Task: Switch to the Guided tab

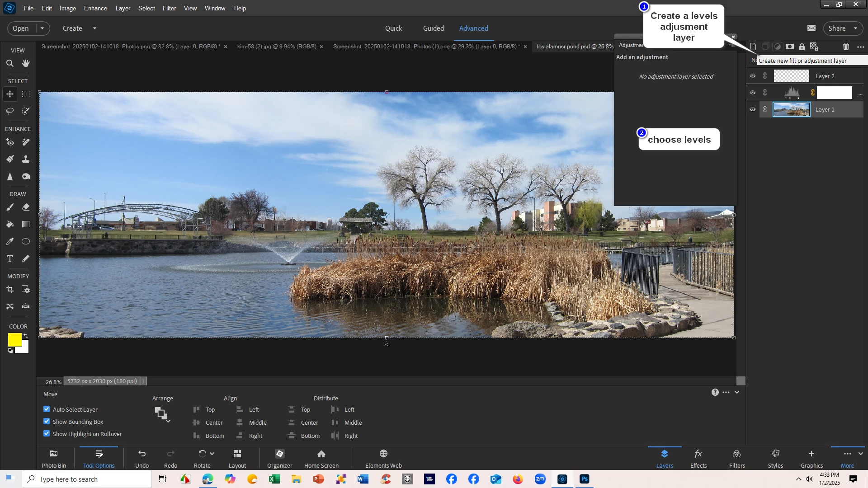Action: (x=433, y=28)
